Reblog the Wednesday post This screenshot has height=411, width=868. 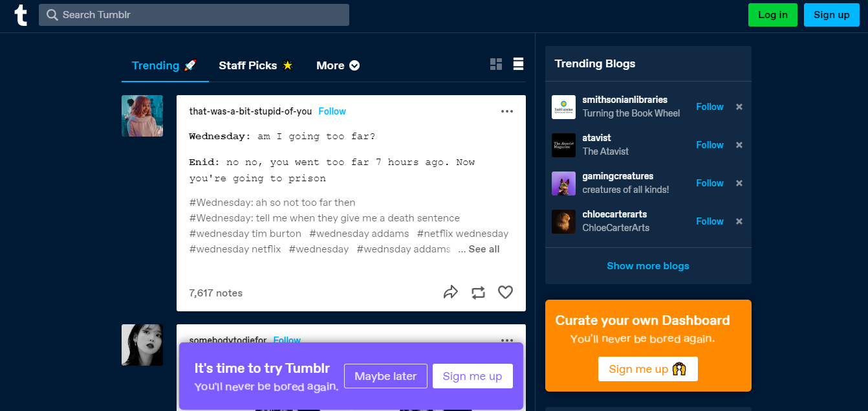coord(478,293)
